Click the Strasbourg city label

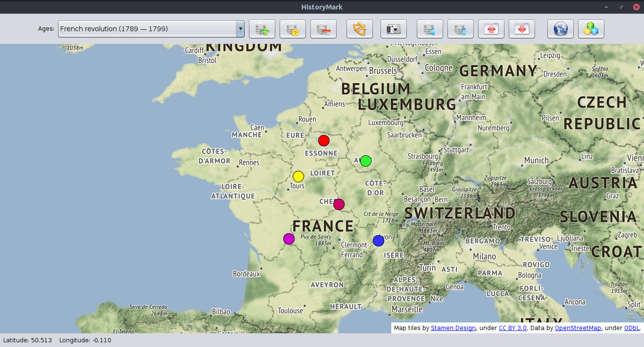click(x=423, y=156)
